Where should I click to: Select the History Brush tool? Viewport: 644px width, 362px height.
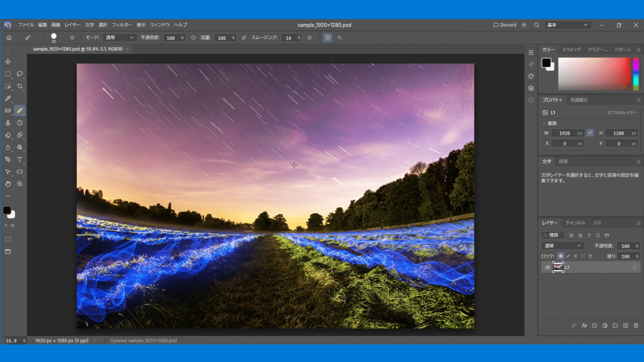point(20,123)
